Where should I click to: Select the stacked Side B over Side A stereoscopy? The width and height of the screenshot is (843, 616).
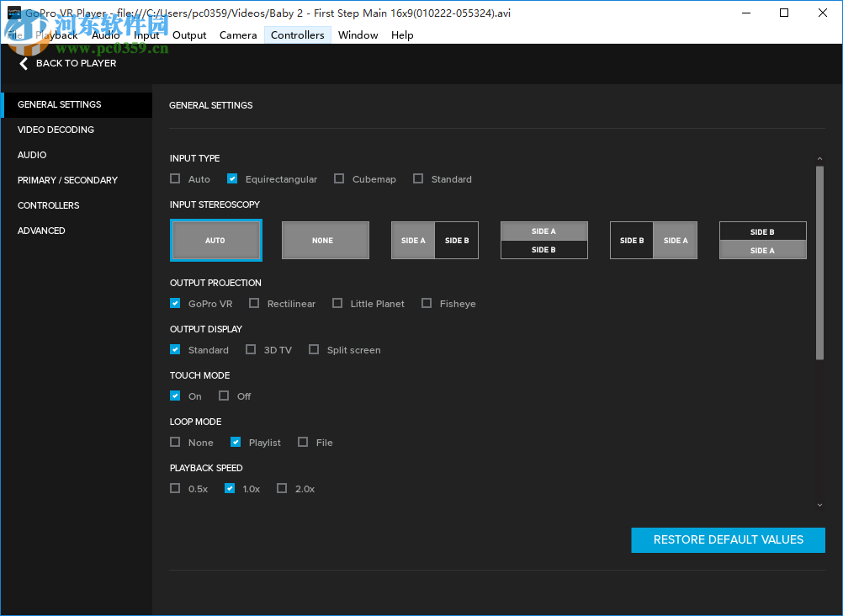click(x=762, y=240)
